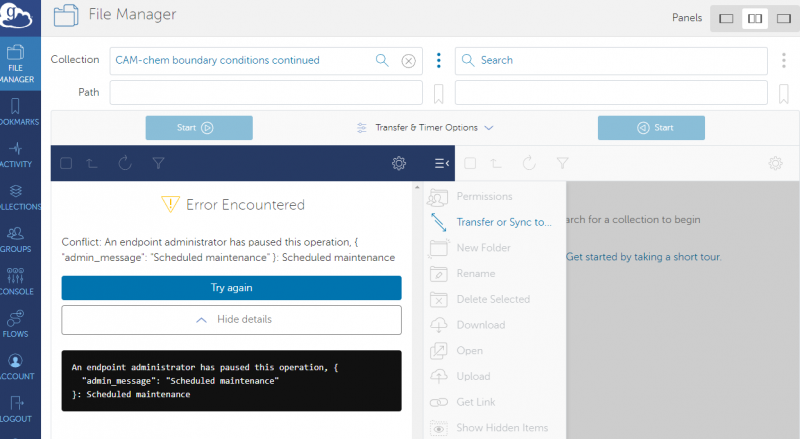Screen dimensions: 800x439
Task: Bookmark the left pane path
Action: 438,93
